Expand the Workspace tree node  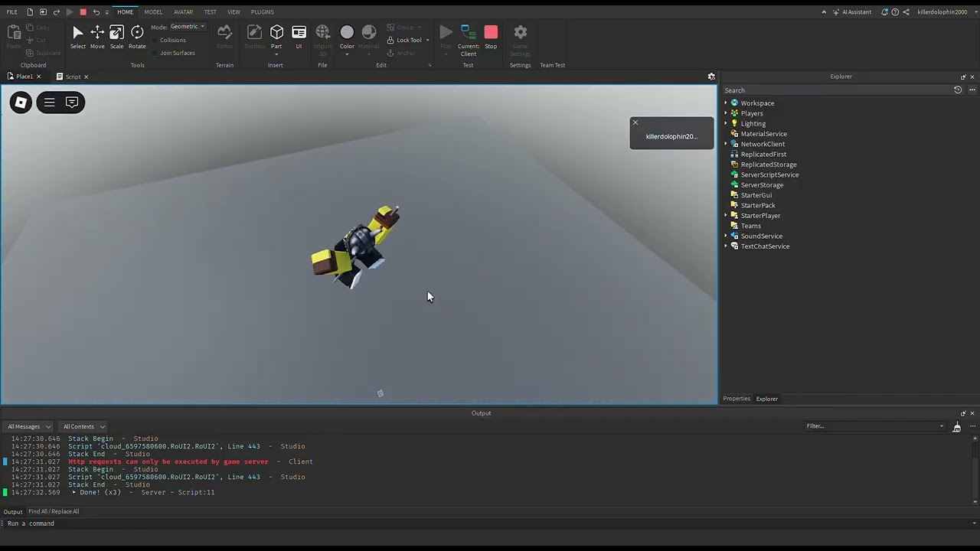point(726,103)
